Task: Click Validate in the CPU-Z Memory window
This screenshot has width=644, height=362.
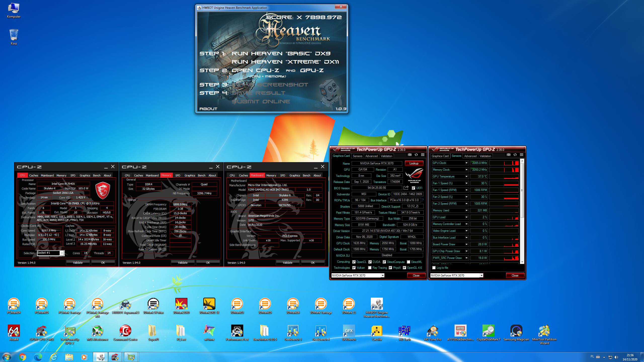Action: pyautogui.click(x=183, y=263)
